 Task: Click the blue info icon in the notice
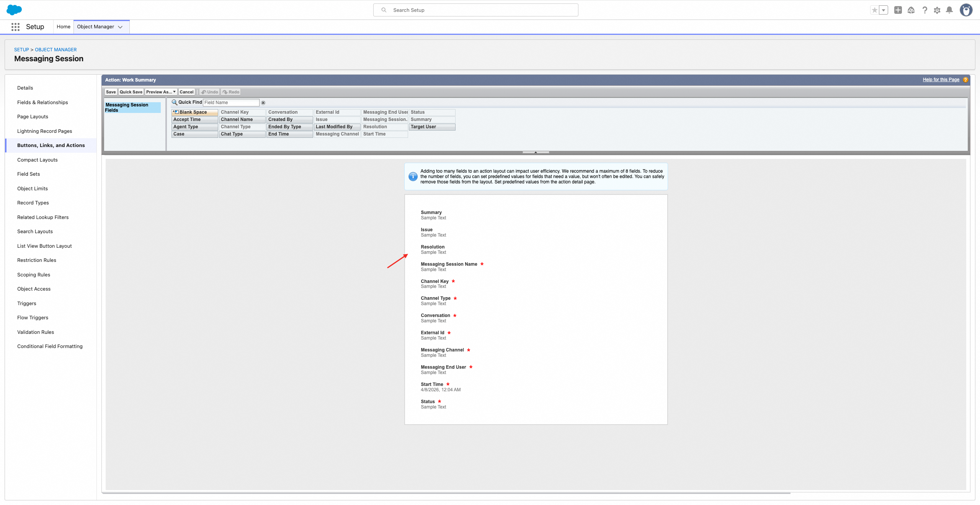coord(413,177)
